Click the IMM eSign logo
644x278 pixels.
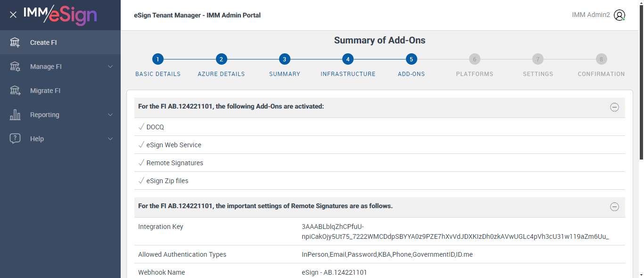click(x=60, y=15)
